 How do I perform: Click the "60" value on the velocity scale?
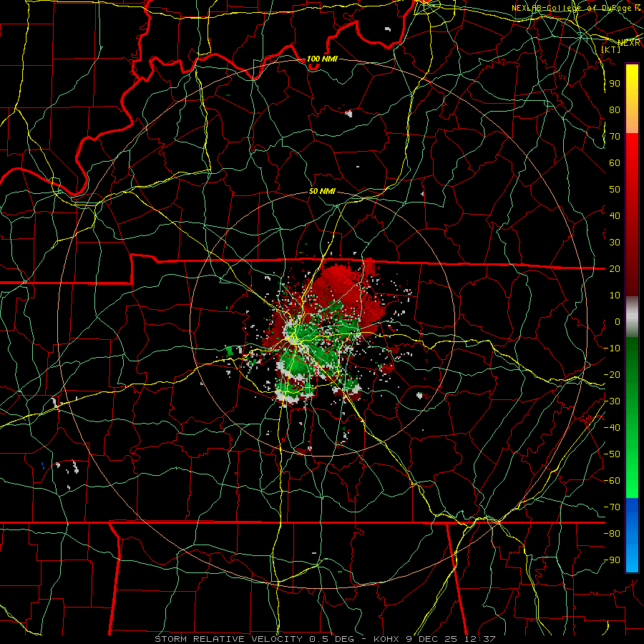(615, 162)
